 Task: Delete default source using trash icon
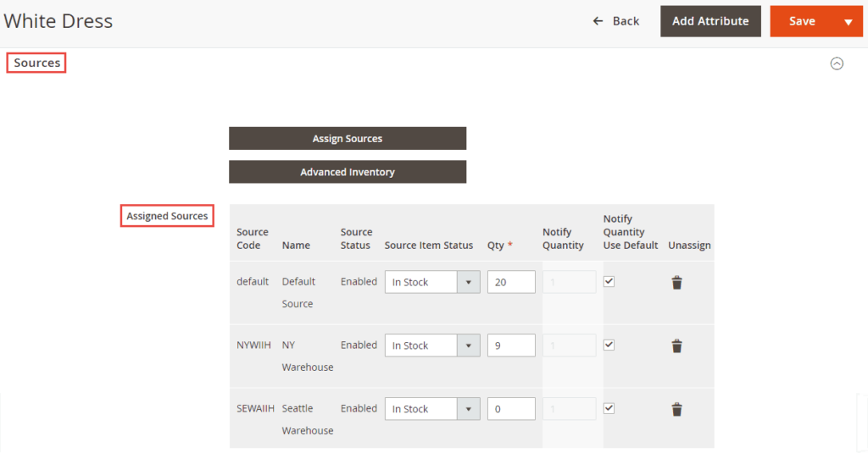[676, 283]
